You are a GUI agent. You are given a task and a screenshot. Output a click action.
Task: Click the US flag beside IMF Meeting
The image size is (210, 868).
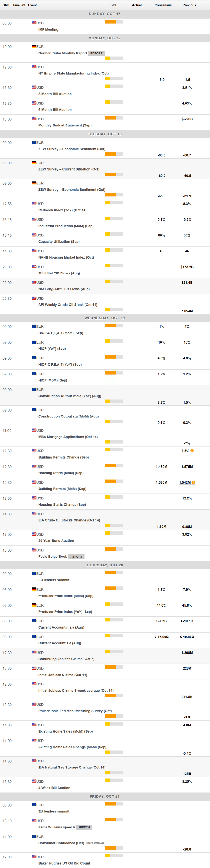click(x=34, y=23)
